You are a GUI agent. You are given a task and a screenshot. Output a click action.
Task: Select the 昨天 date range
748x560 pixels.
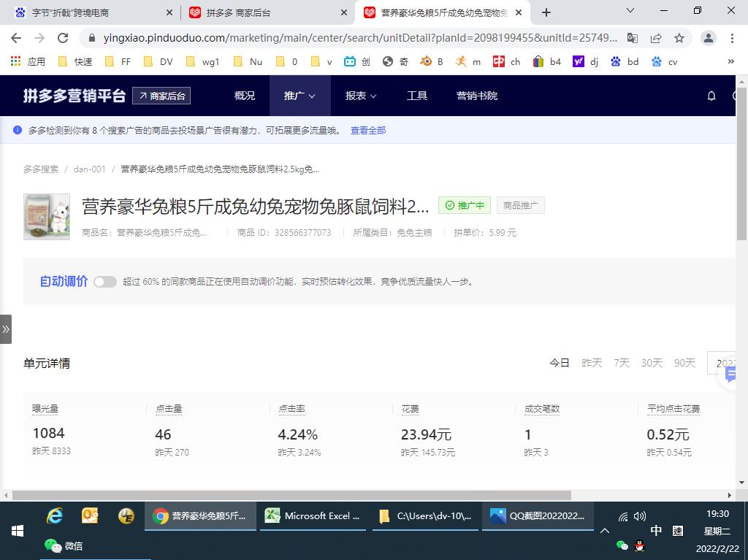pos(592,364)
